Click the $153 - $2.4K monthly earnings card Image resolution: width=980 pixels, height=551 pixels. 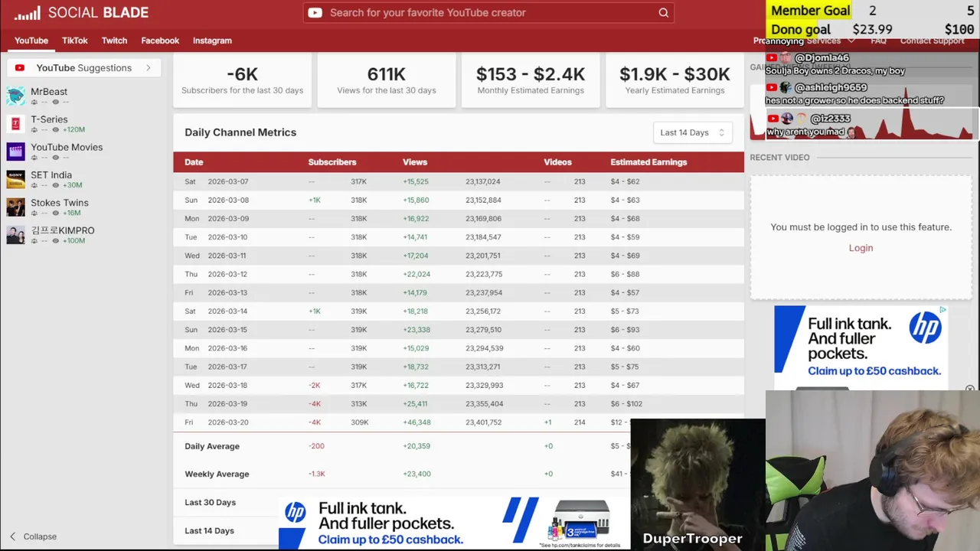pos(531,80)
